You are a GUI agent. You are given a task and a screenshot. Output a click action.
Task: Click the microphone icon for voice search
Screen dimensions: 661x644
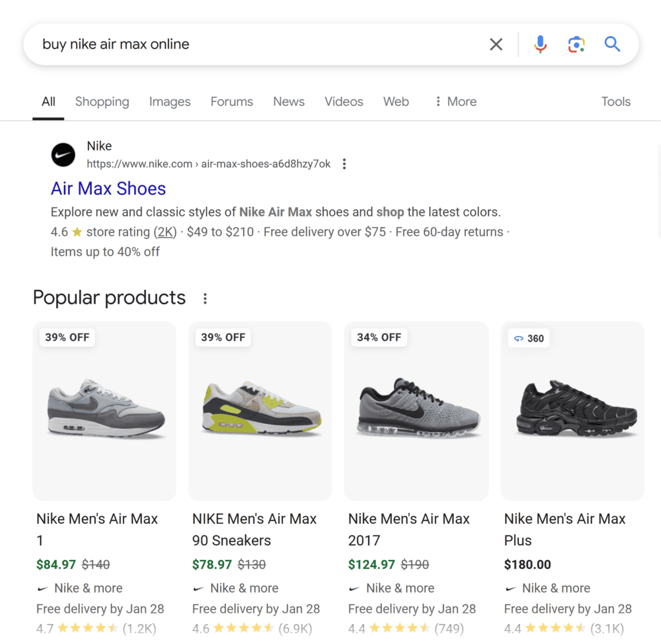pyautogui.click(x=540, y=44)
